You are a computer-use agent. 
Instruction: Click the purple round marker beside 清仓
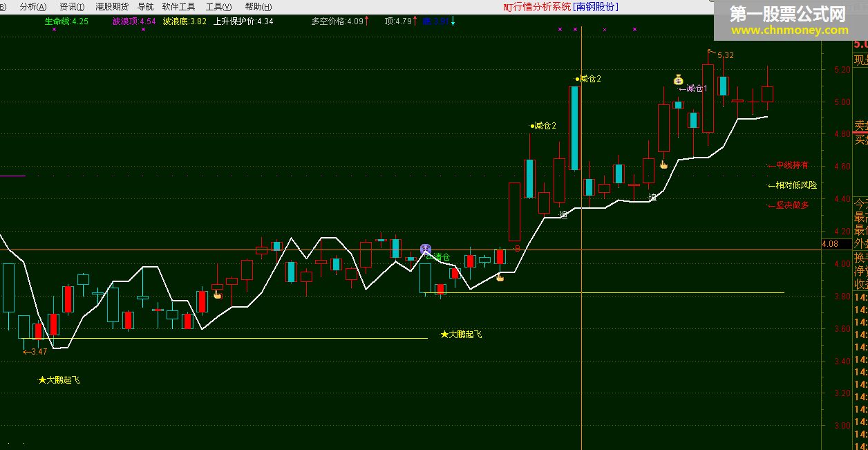pos(426,249)
